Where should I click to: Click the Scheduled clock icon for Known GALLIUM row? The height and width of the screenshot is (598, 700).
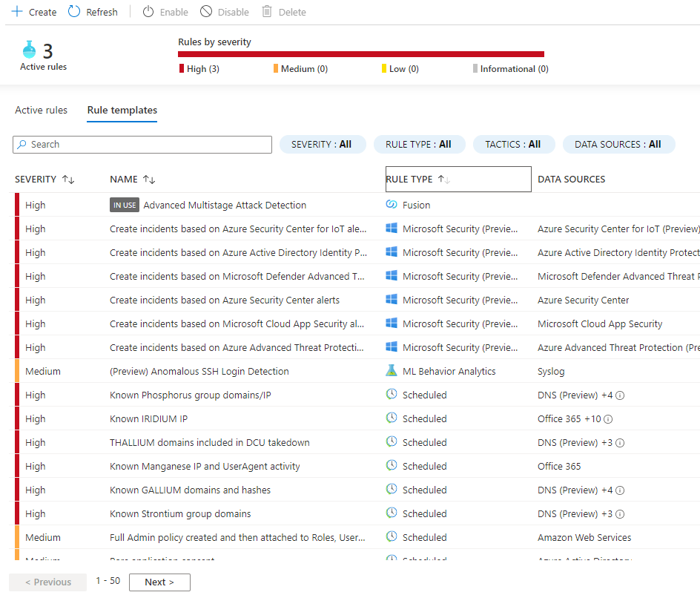(392, 489)
